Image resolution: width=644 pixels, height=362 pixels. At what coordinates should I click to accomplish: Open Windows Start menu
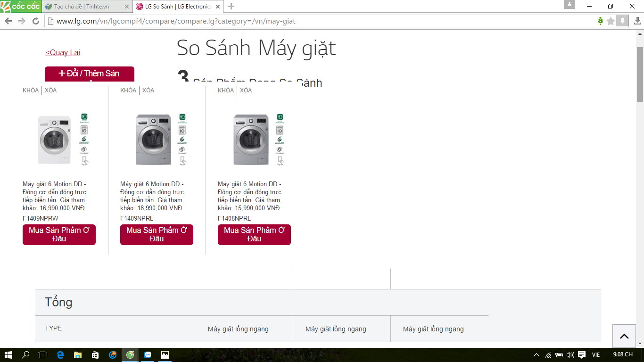point(8,355)
